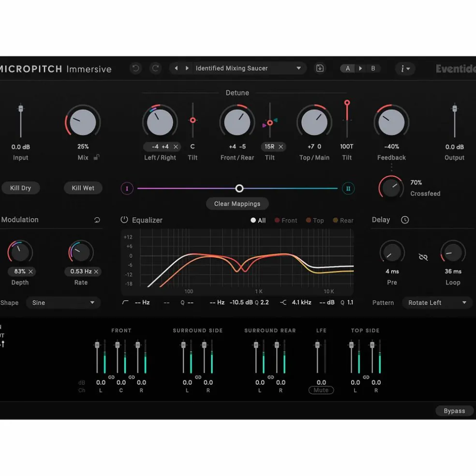This screenshot has width=476, height=476.
Task: Open the info menu icon
Action: click(405, 69)
